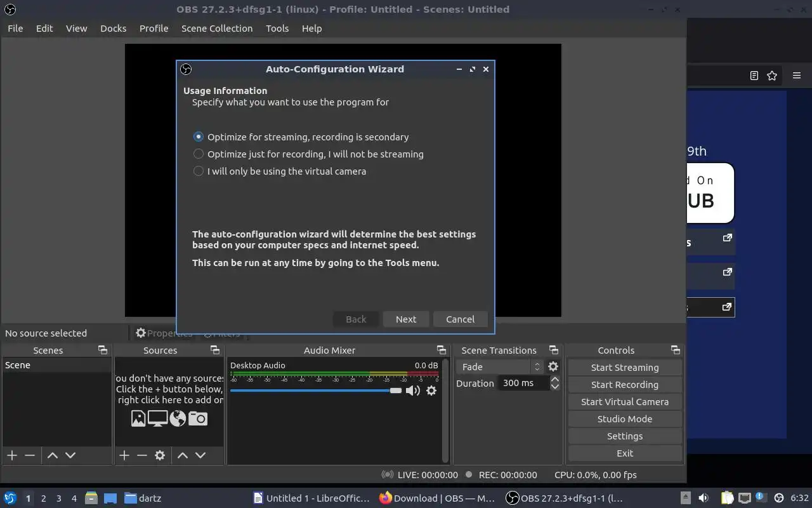Screen dimensions: 812x508
Task: Enable Studio Mode
Action: 625,418
